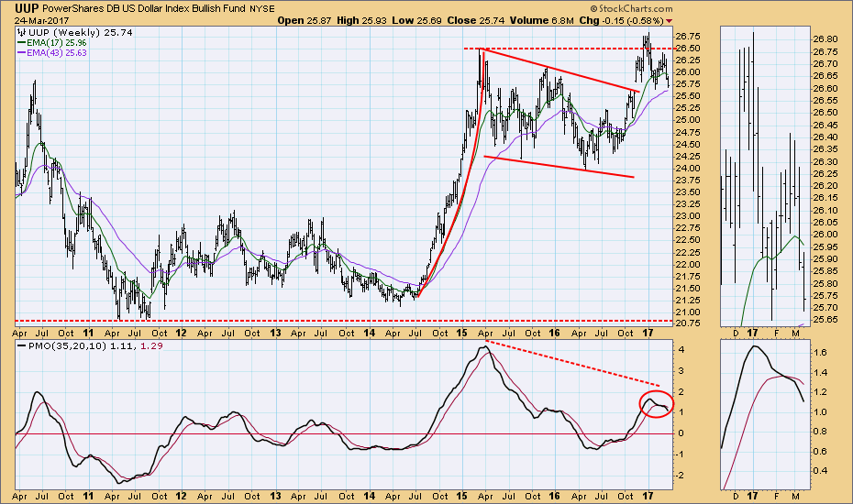
Task: Click the StockCharts.com label
Action: (631, 8)
